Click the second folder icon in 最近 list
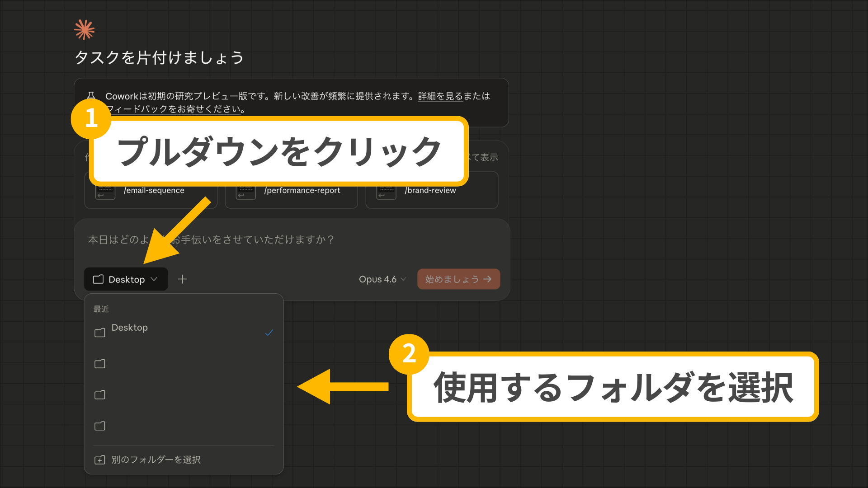Viewport: 868px width, 488px height. pyautogui.click(x=100, y=364)
